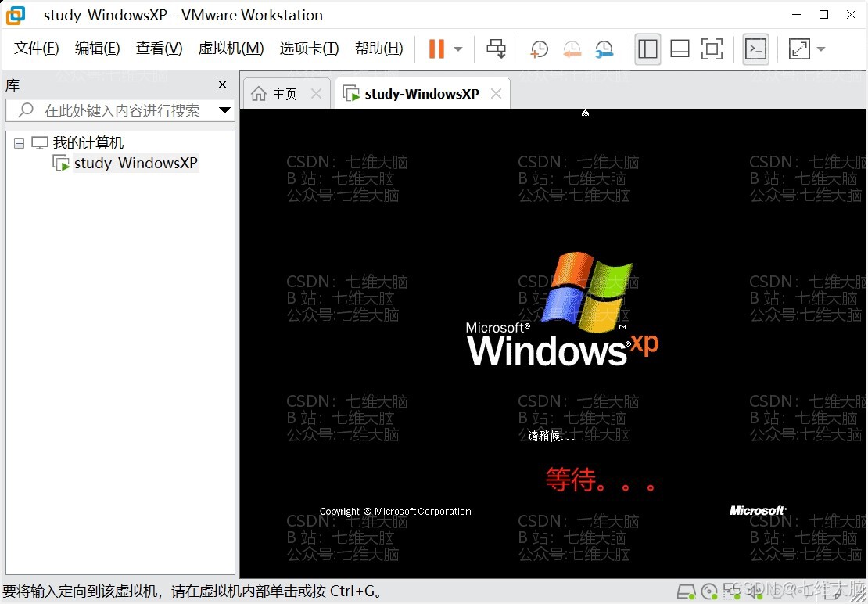This screenshot has width=868, height=604.
Task: Click the 请稍候... text in the guest
Action: 551,437
